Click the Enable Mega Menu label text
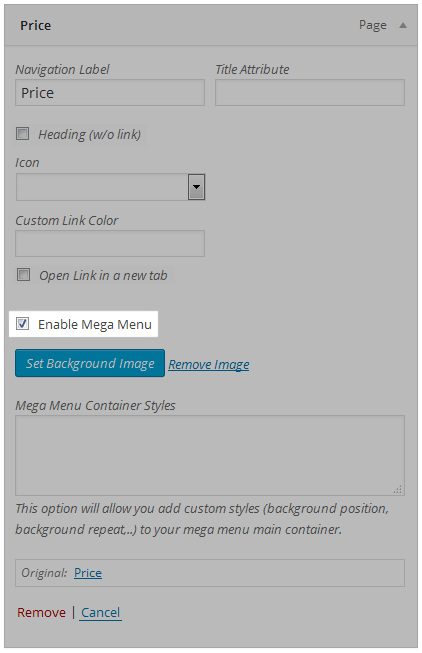 pyautogui.click(x=95, y=324)
